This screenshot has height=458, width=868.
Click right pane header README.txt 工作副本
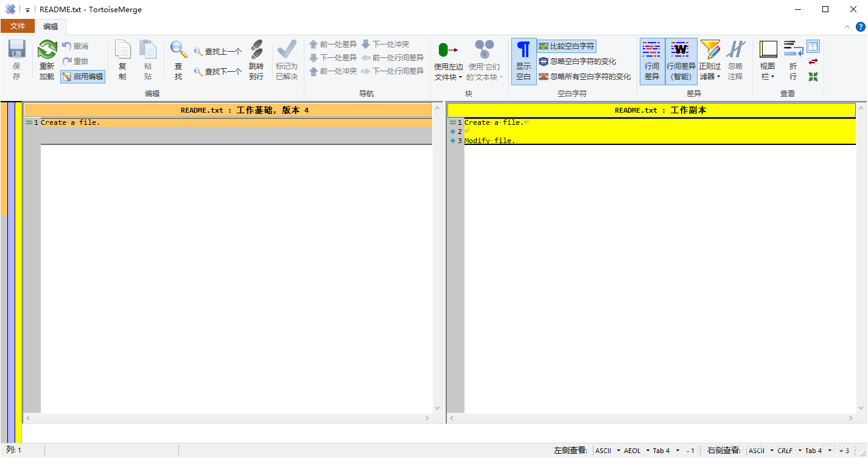(x=651, y=110)
